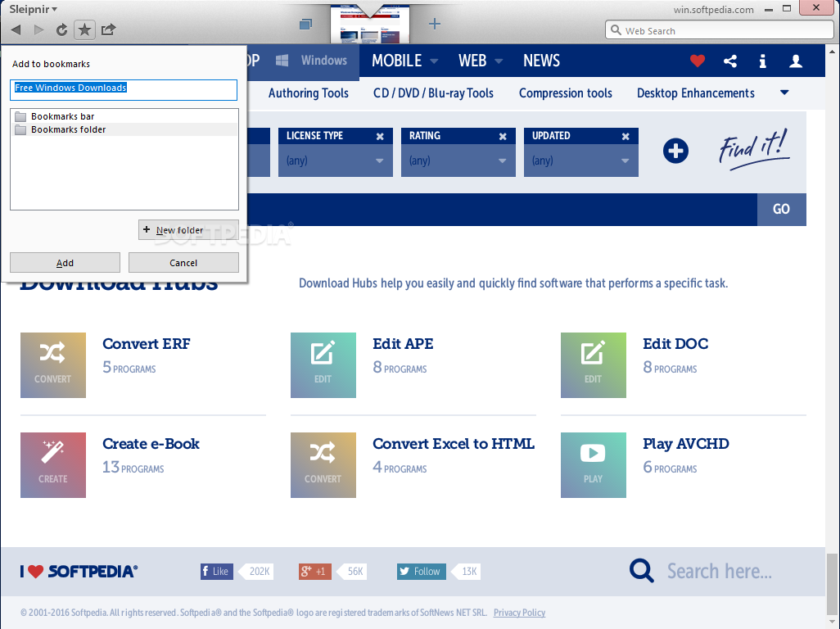Open the Convert Excel to HTML link
The height and width of the screenshot is (629, 840).
[x=454, y=444]
